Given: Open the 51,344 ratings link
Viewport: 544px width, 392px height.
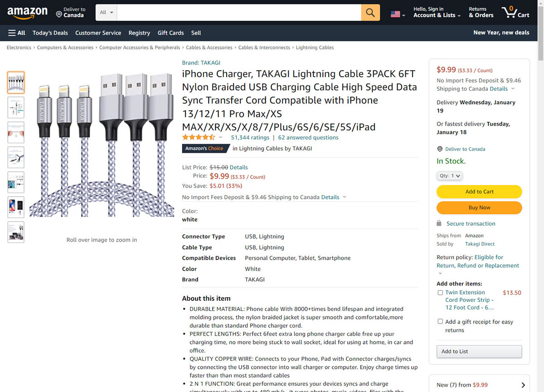Looking at the screenshot, I should click(250, 137).
